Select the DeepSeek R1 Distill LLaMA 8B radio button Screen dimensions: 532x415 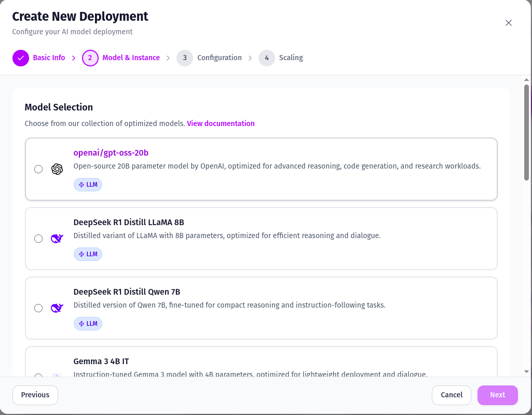[38, 238]
